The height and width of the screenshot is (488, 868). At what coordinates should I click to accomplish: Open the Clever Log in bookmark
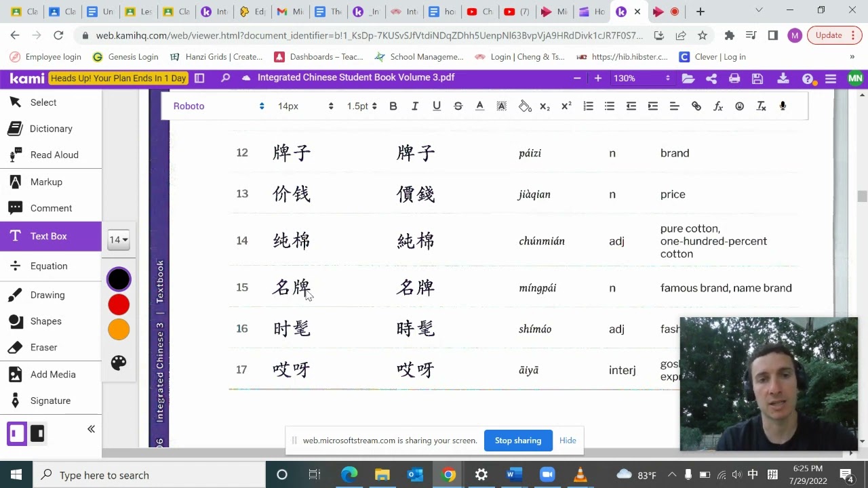click(x=713, y=57)
